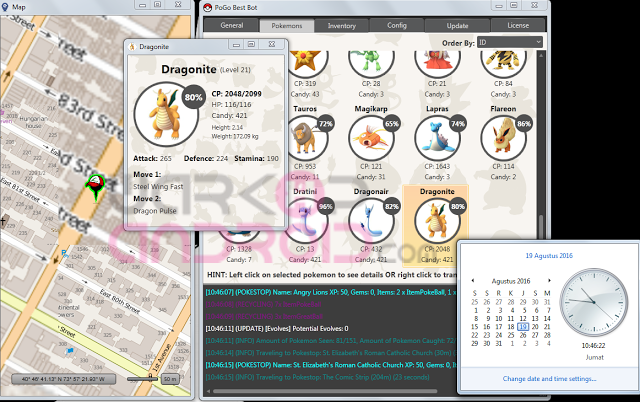Click the Angry Lions pokestop log line

[x=330, y=292]
